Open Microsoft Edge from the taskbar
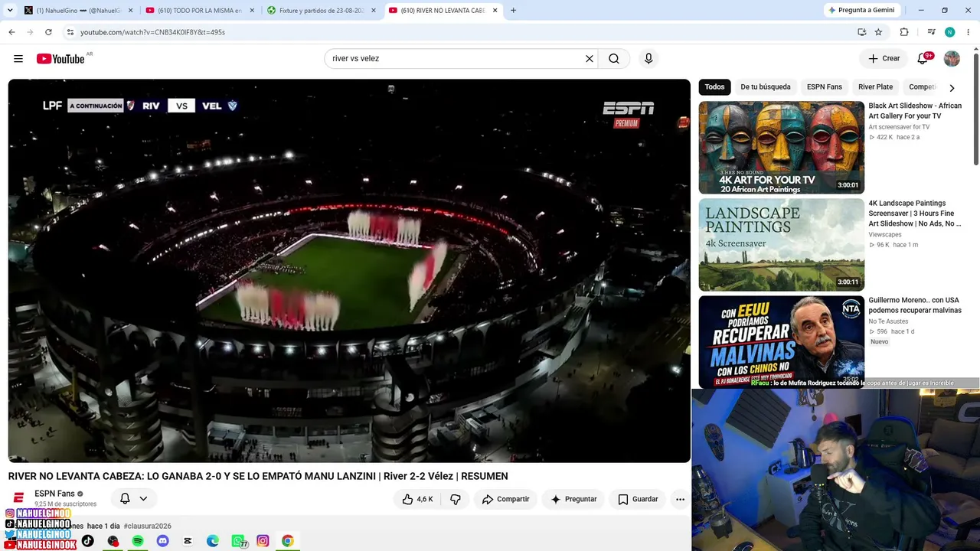This screenshot has height=551, width=980. click(213, 541)
